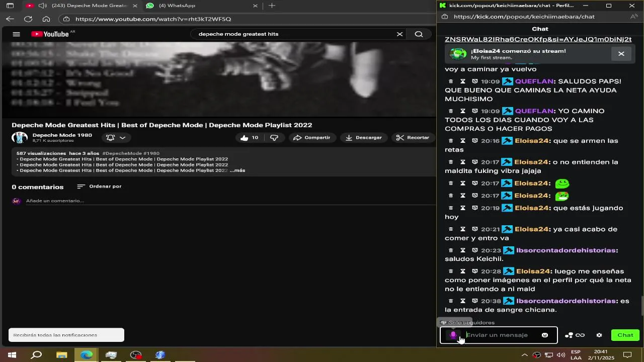The width and height of the screenshot is (644, 362).
Task: Dismiss the Eloisa24 stream started banner
Action: pyautogui.click(x=621, y=54)
